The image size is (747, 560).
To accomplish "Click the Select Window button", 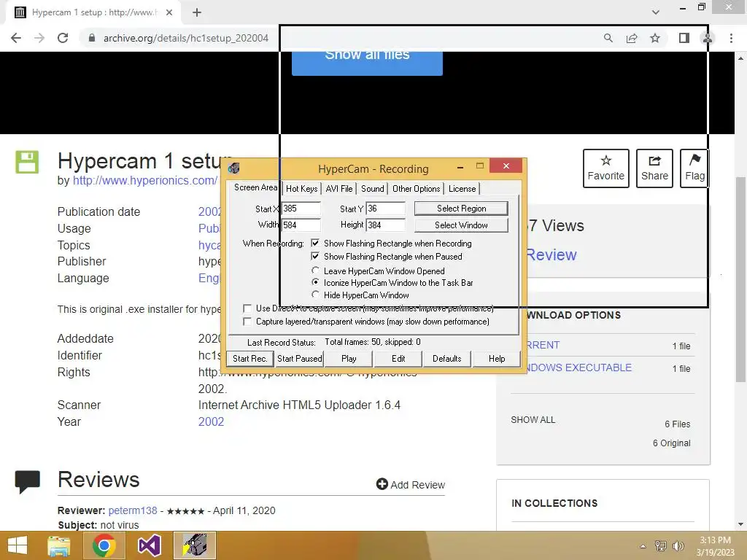I will (461, 225).
